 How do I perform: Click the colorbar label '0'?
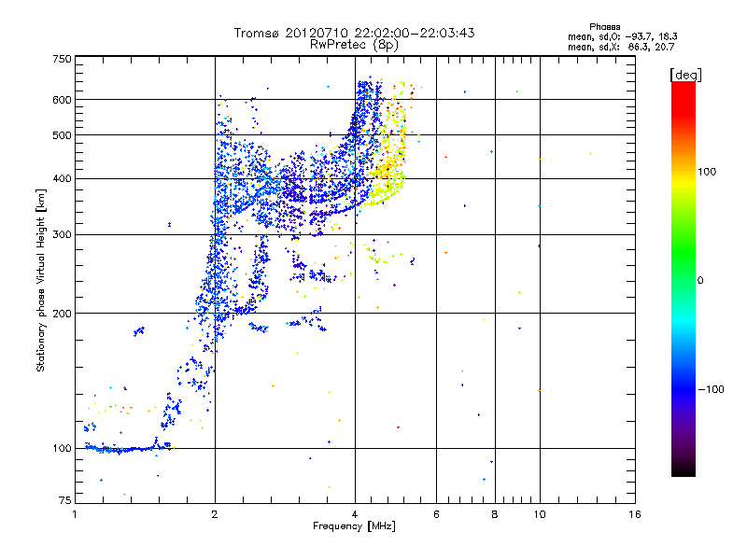700,281
